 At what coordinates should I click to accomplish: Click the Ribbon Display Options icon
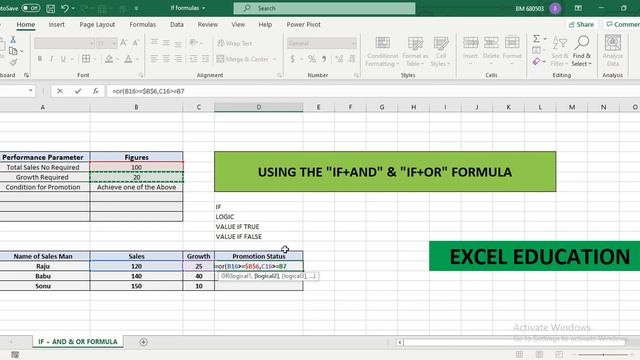point(578,8)
